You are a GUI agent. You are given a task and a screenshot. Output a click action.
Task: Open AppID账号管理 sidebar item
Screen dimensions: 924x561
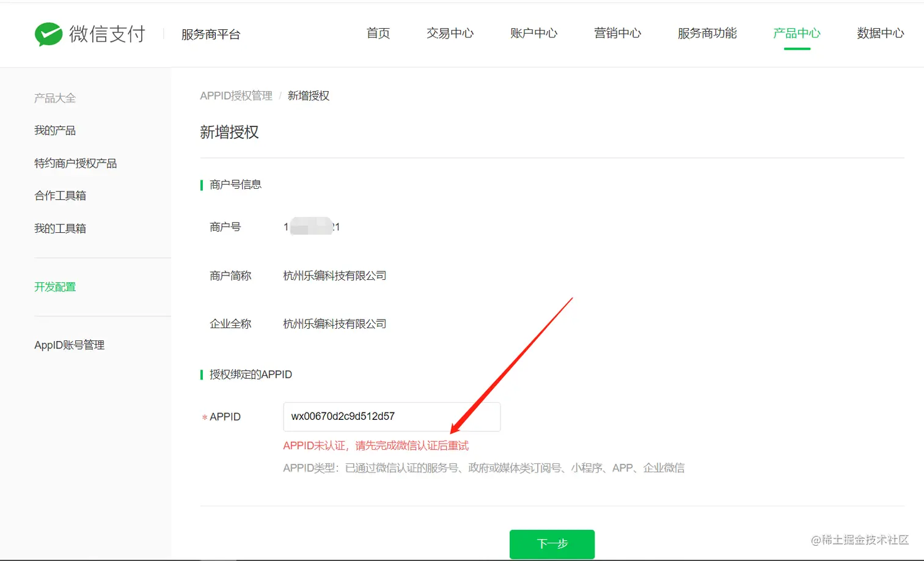click(69, 345)
